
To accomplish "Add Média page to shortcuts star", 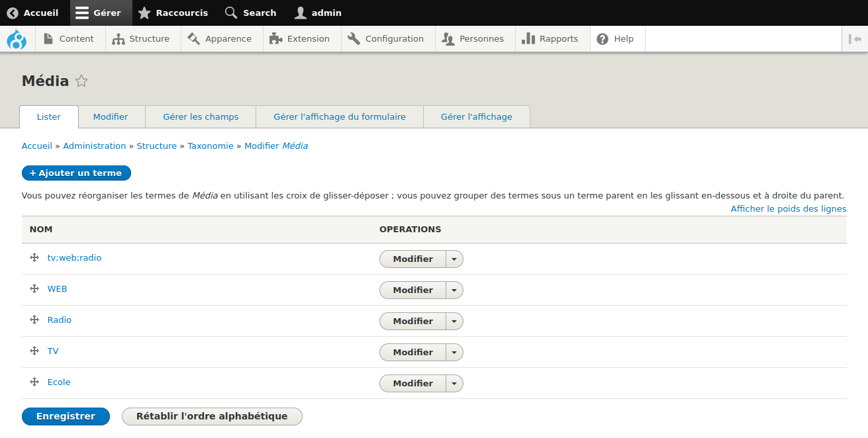I will tap(81, 81).
